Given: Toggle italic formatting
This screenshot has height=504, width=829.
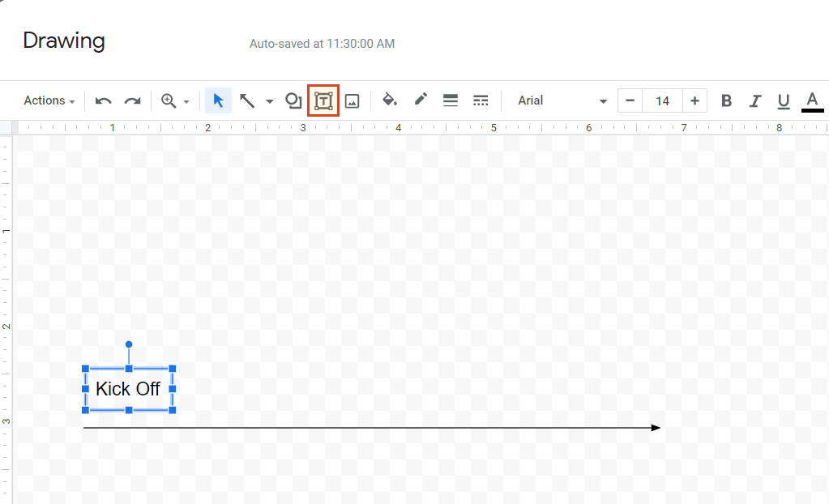Looking at the screenshot, I should (x=754, y=100).
